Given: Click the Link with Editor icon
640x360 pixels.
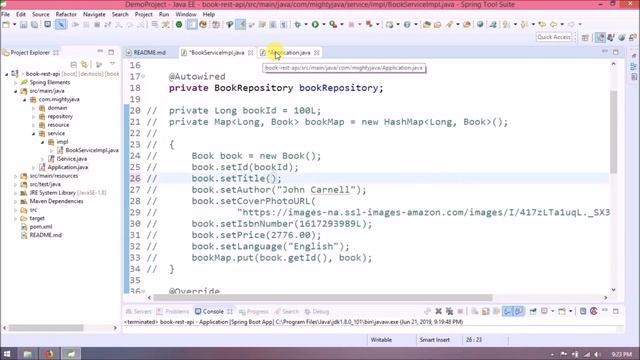Looking at the screenshot, I should [x=84, y=64].
